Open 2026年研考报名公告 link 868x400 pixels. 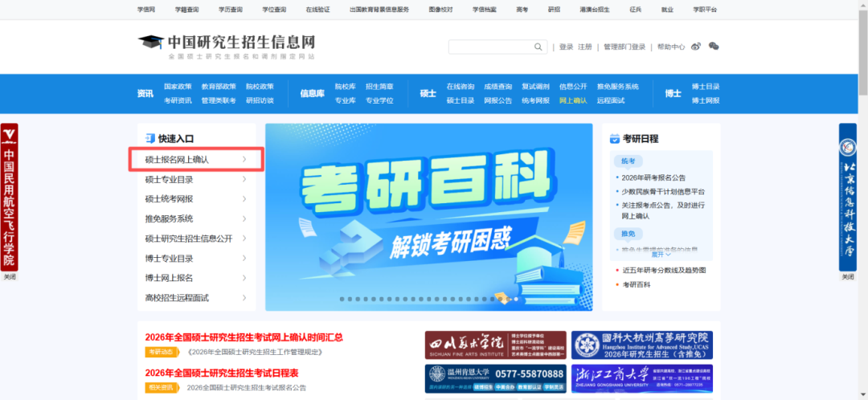(x=653, y=178)
